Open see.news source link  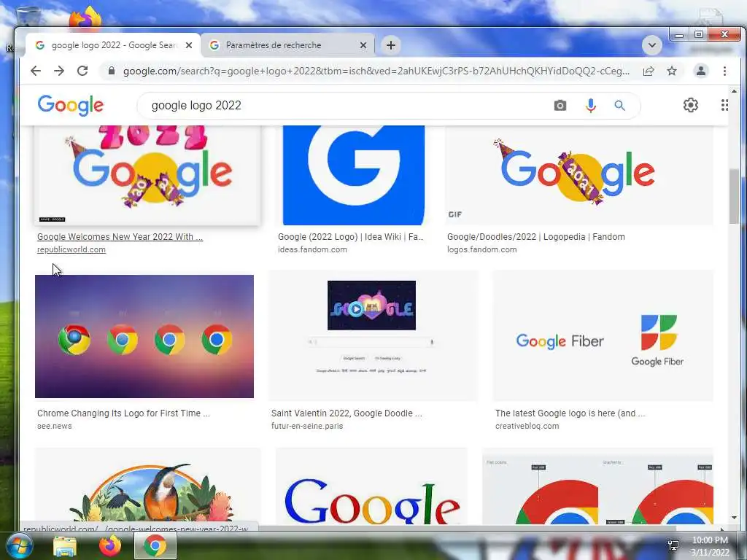tap(54, 426)
